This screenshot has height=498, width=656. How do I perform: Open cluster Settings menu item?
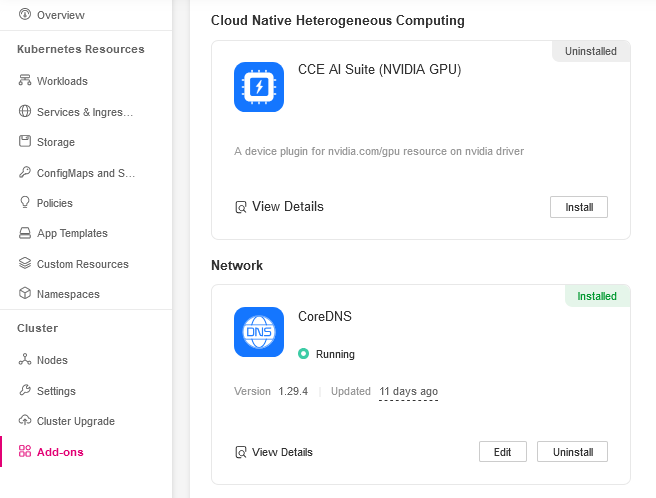pos(56,391)
